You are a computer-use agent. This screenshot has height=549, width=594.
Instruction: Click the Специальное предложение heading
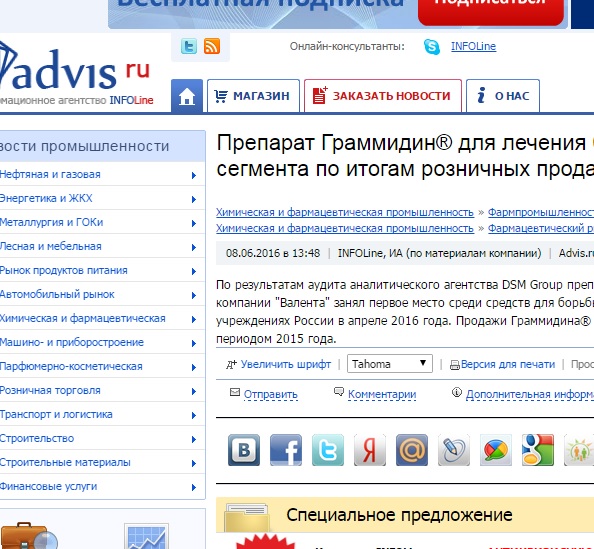pyautogui.click(x=399, y=515)
